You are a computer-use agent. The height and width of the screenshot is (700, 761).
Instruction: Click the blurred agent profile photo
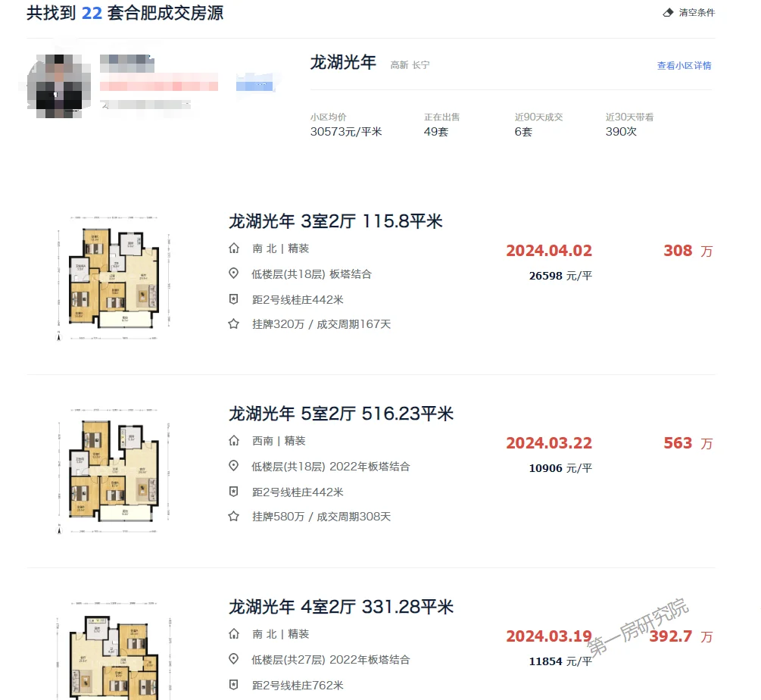[59, 86]
